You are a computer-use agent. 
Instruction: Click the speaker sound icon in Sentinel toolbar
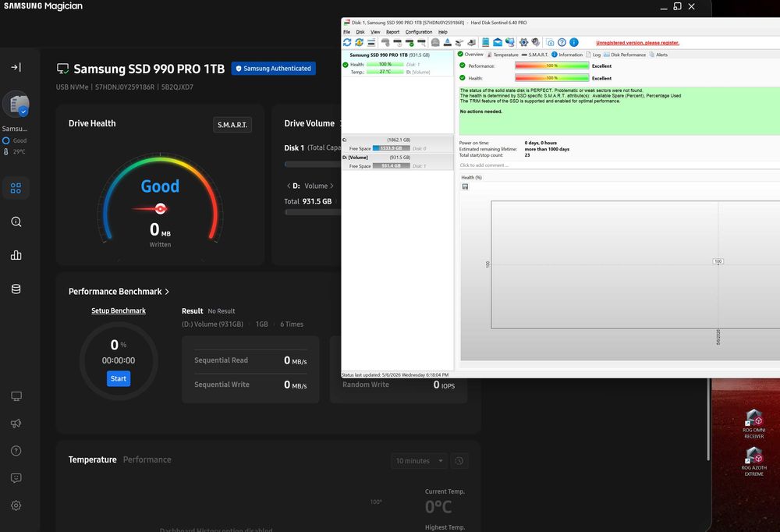point(536,42)
